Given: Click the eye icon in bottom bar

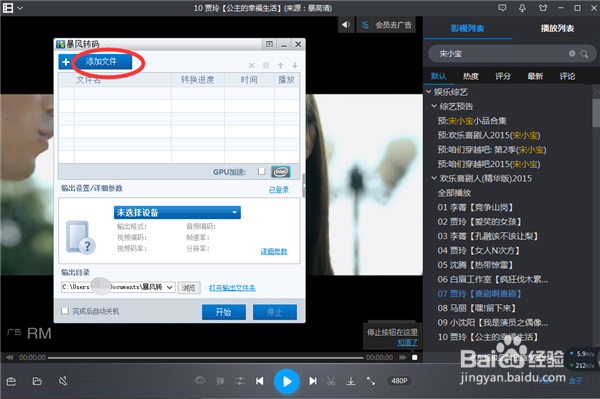Looking at the screenshot, I should (x=200, y=381).
